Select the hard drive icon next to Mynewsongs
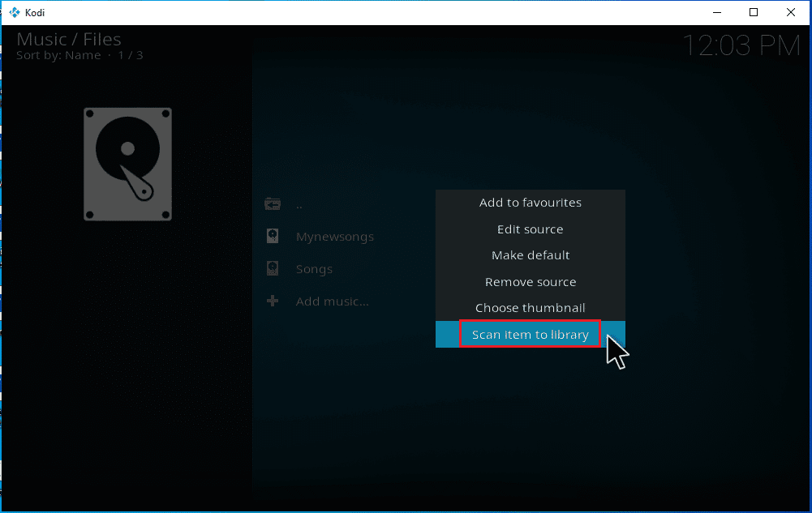The width and height of the screenshot is (812, 513). coord(273,236)
